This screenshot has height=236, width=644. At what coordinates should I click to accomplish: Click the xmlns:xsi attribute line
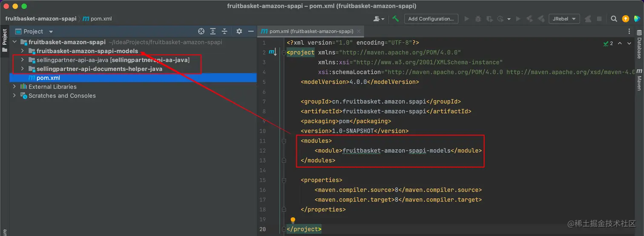[410, 63]
